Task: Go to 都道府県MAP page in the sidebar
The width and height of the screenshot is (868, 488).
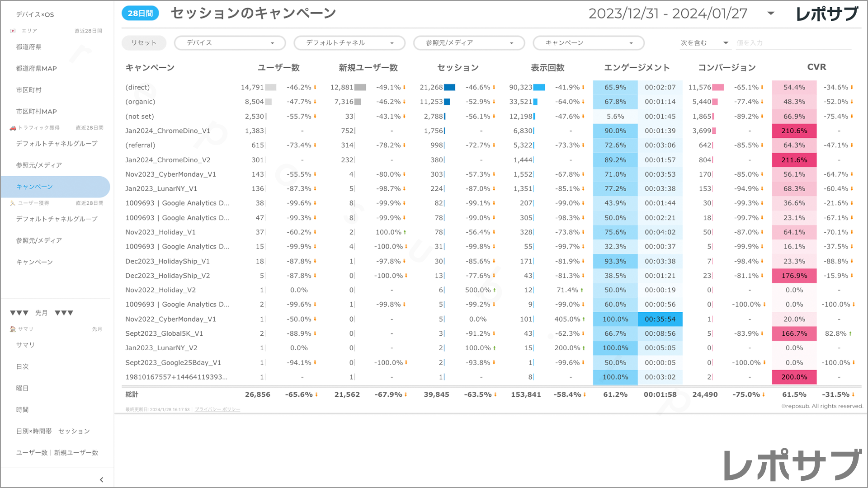Action: tap(37, 69)
